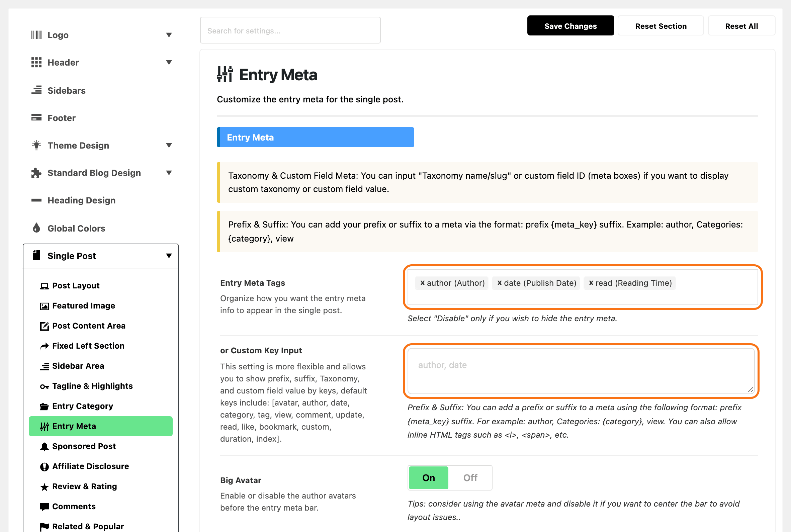
Task: Click the Reset All button
Action: (x=741, y=26)
